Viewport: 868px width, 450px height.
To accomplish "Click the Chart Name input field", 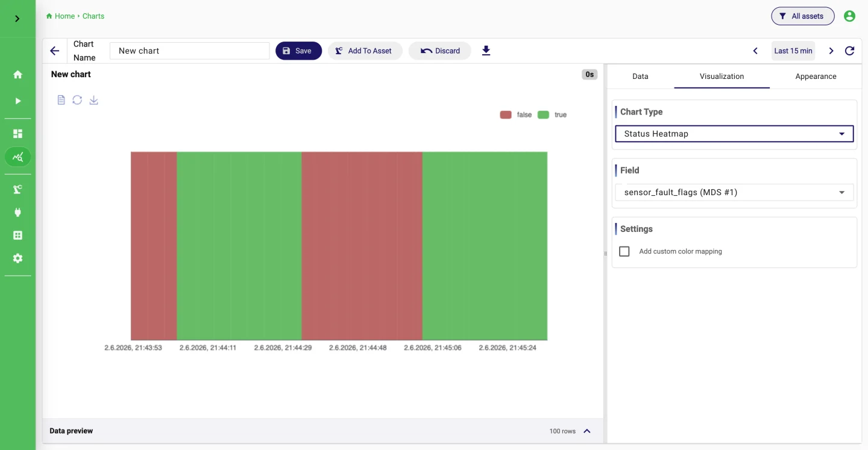I will (190, 51).
